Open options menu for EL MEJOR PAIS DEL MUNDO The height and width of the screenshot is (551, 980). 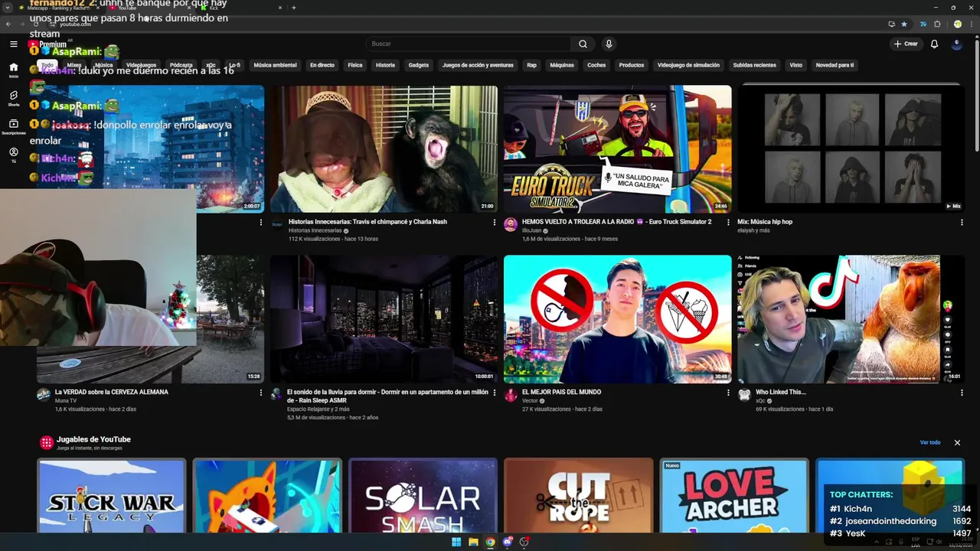point(728,393)
